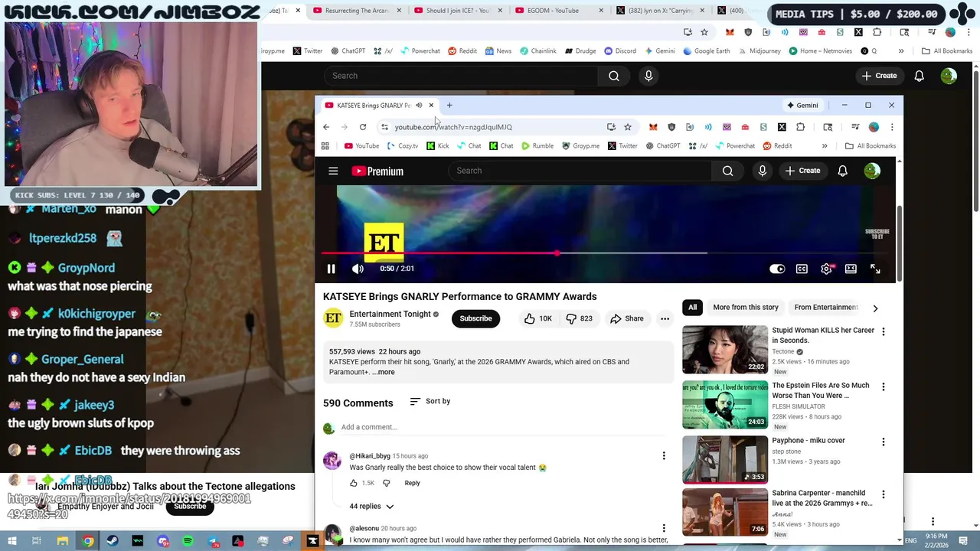Show more filter chips with right arrow

pos(875,308)
